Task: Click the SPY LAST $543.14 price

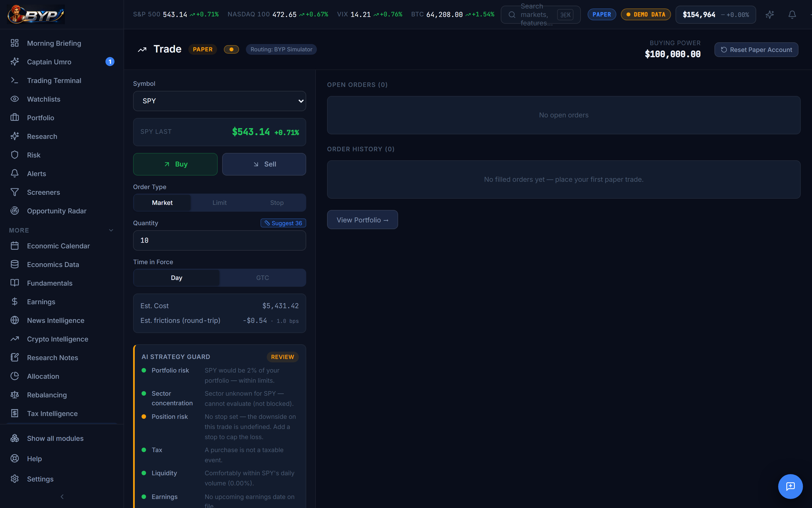Action: [x=251, y=132]
